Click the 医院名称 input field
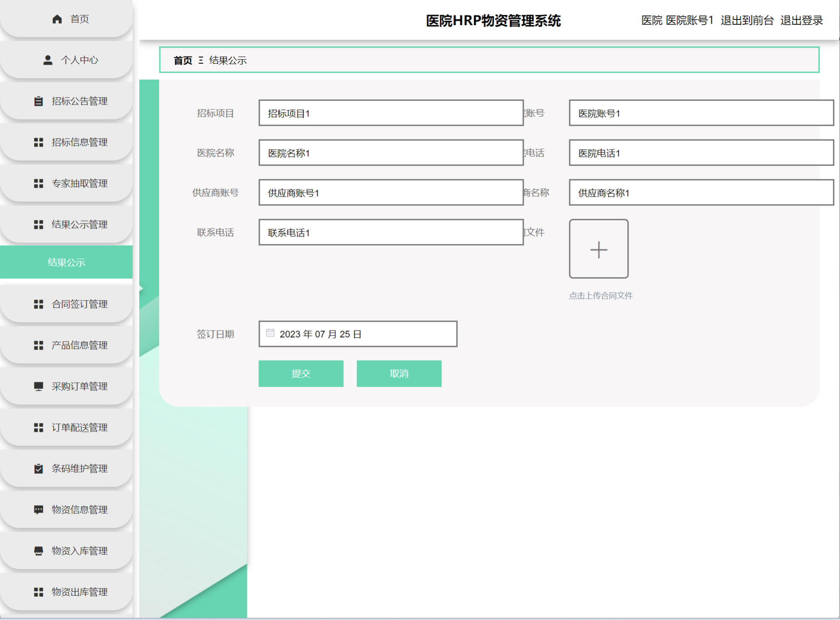Image resolution: width=840 pixels, height=620 pixels. pos(391,153)
